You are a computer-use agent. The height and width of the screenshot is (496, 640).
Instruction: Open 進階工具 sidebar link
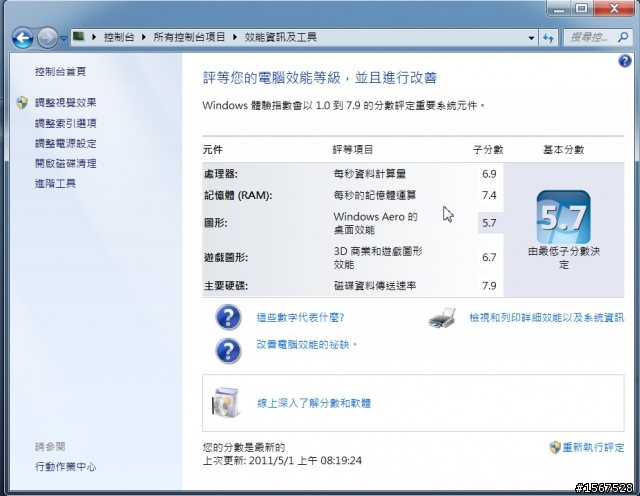click(x=55, y=183)
